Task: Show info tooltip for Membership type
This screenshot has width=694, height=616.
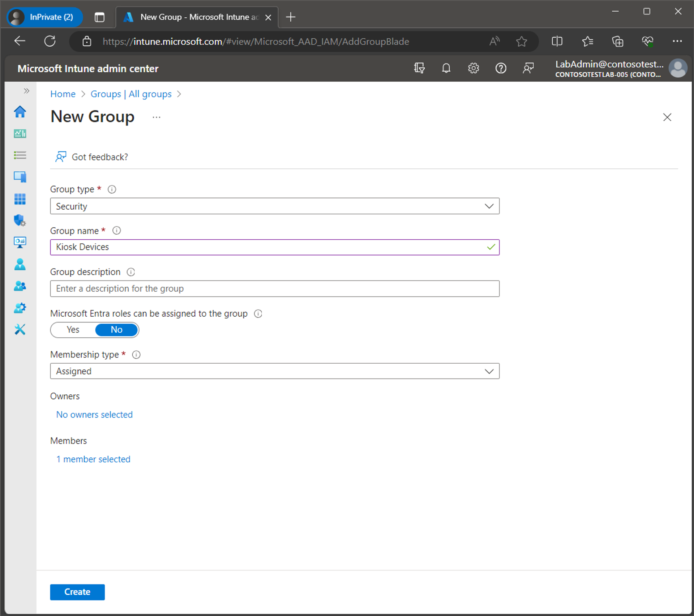Action: coord(136,355)
